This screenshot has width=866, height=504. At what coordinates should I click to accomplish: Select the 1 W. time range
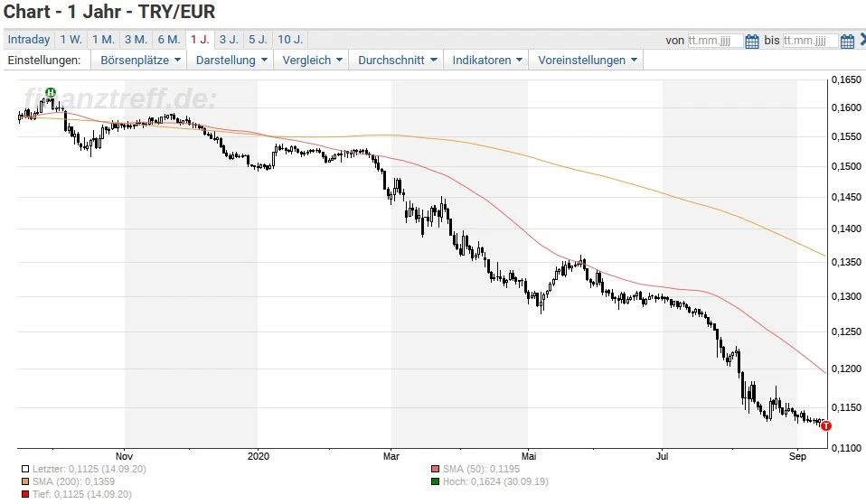tap(71, 40)
